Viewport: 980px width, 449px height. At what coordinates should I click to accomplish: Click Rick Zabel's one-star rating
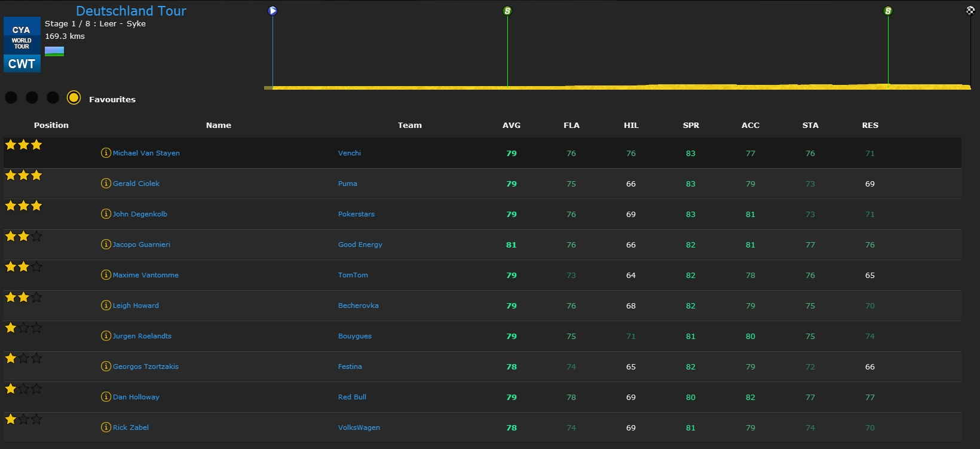pyautogui.click(x=23, y=419)
